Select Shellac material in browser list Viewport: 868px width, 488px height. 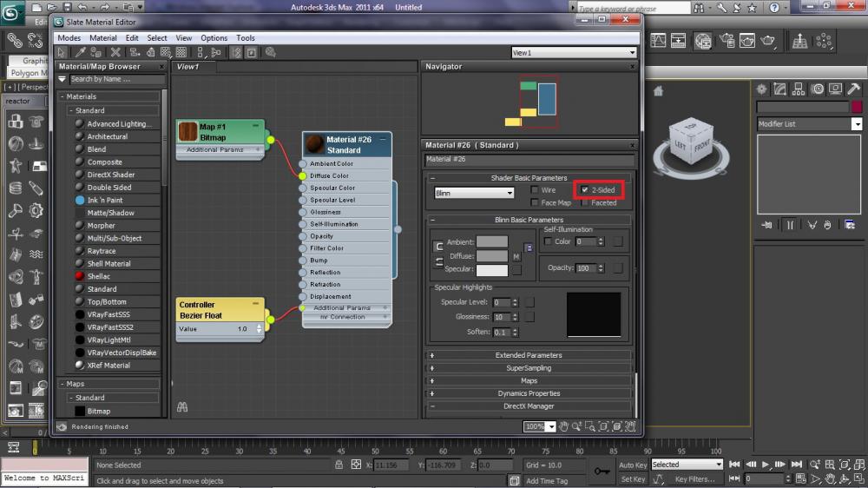[x=99, y=276]
